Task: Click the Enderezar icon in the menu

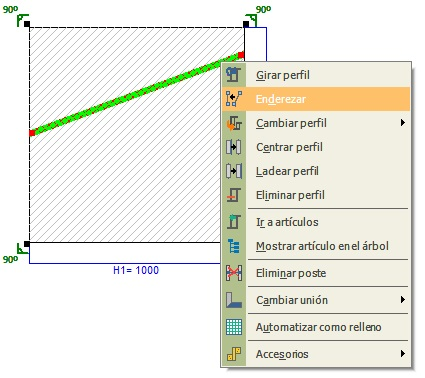Action: click(234, 99)
